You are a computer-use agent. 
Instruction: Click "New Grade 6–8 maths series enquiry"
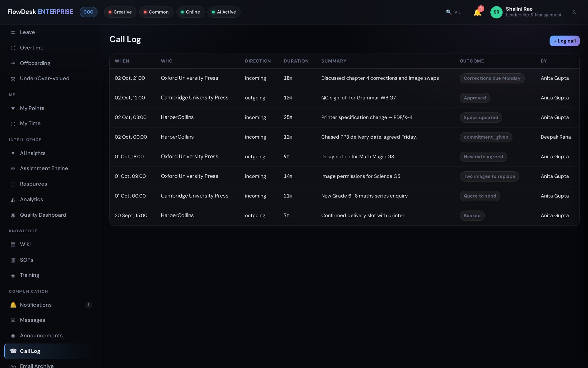tap(364, 196)
